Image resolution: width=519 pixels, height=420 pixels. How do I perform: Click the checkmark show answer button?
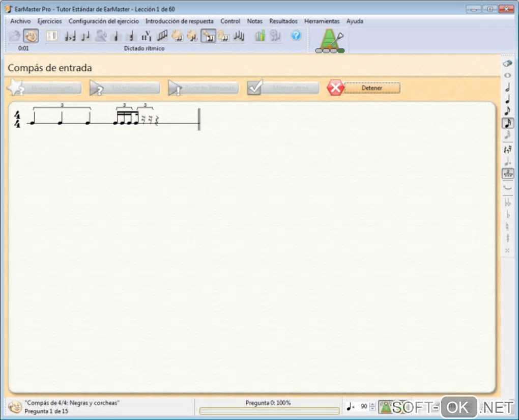pyautogui.click(x=283, y=88)
